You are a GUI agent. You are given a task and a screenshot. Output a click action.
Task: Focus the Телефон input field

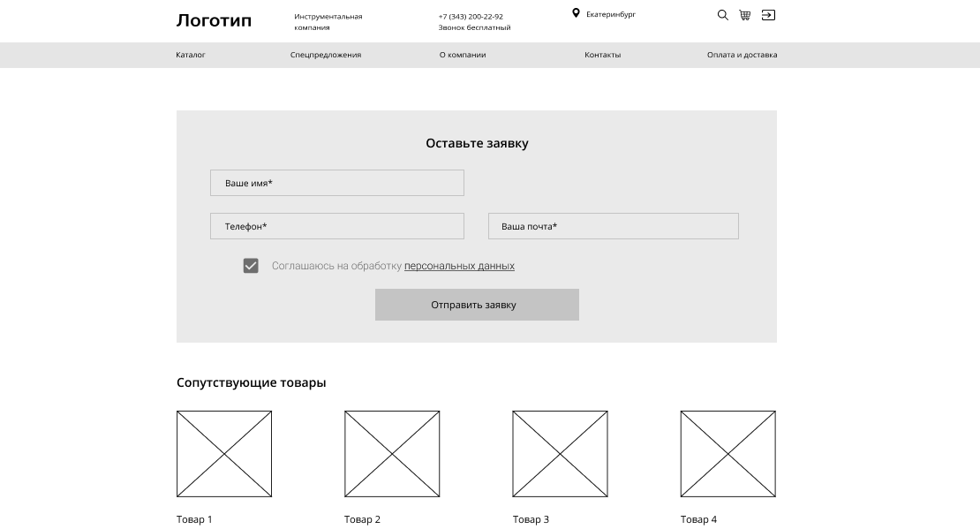(x=336, y=226)
